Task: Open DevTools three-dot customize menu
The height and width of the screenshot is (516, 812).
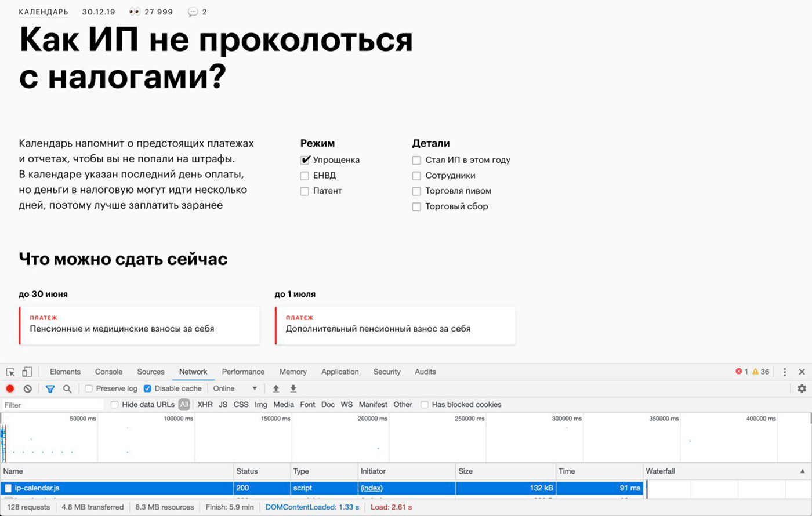Action: point(785,372)
